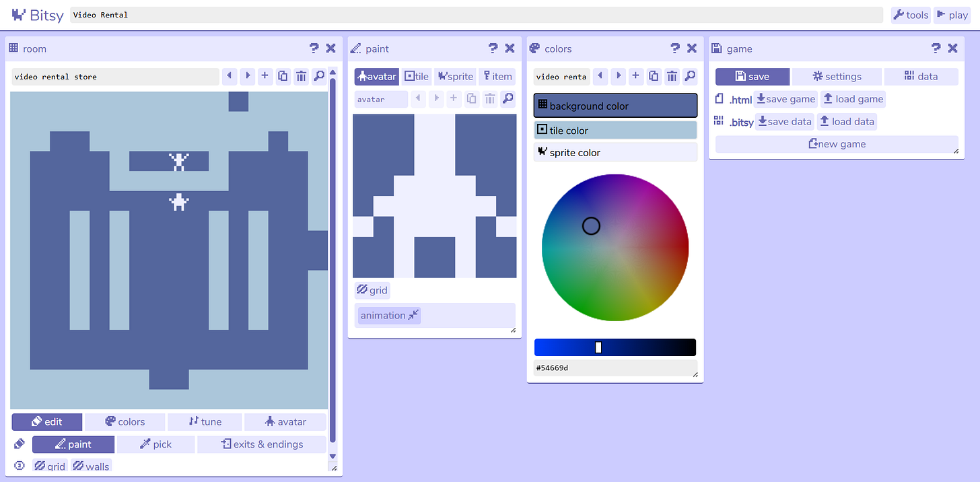Click the brightness slider bar
The height and width of the screenshot is (482, 980).
point(615,347)
